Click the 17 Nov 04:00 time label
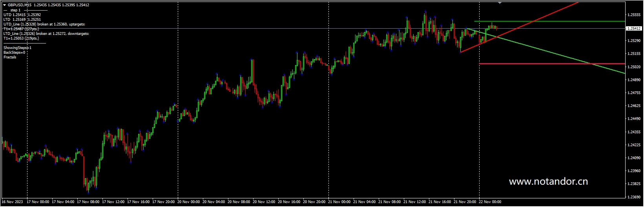The height and width of the screenshot is (207, 644). click(63, 202)
